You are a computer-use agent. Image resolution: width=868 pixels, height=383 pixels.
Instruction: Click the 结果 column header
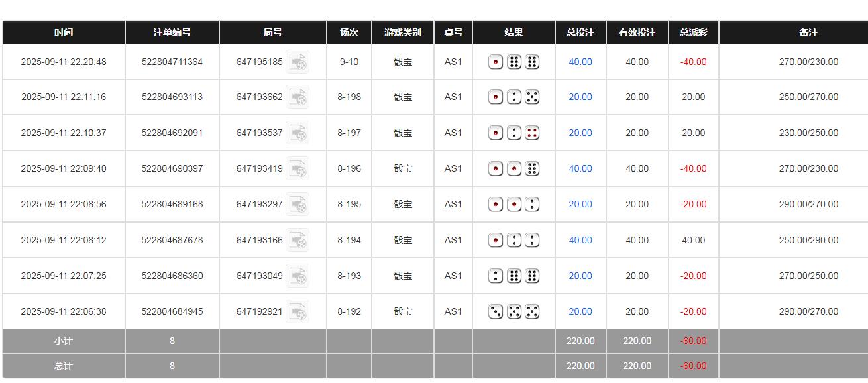click(x=514, y=32)
